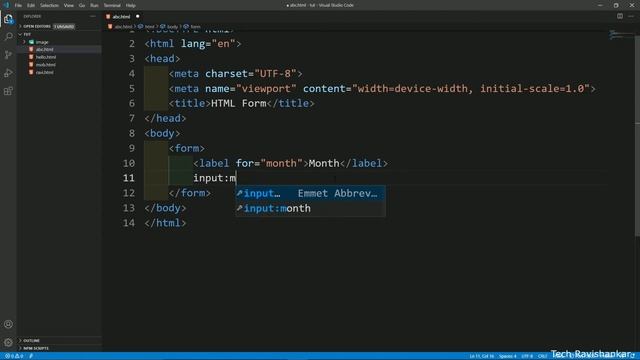The image size is (640, 360).
Task: Open the Search view in activity bar
Action: coord(8,37)
